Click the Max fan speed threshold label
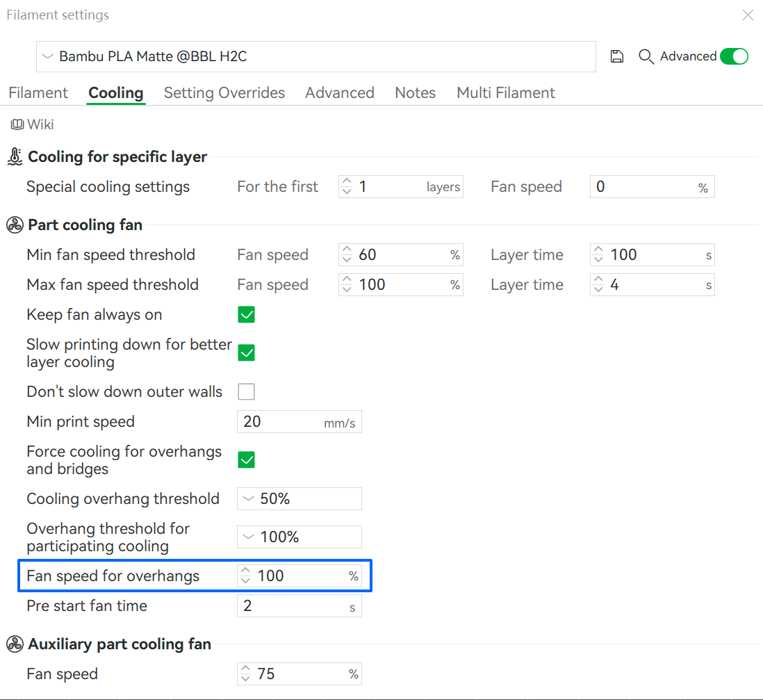Screen dimensions: 763x700 click(x=113, y=285)
